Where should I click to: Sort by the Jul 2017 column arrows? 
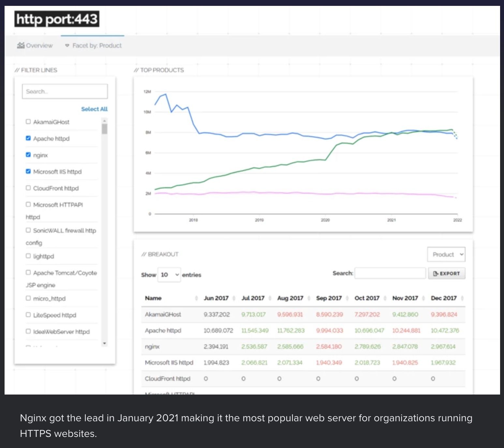pyautogui.click(x=270, y=298)
